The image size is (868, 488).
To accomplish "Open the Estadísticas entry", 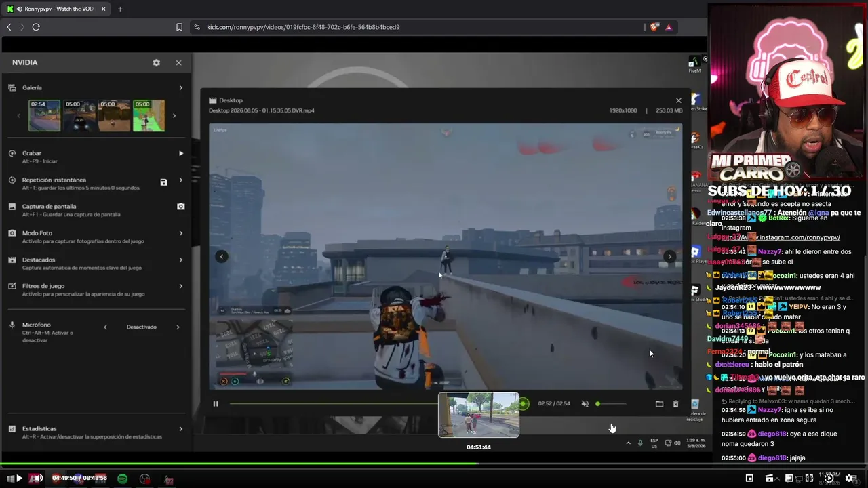I will [96, 432].
